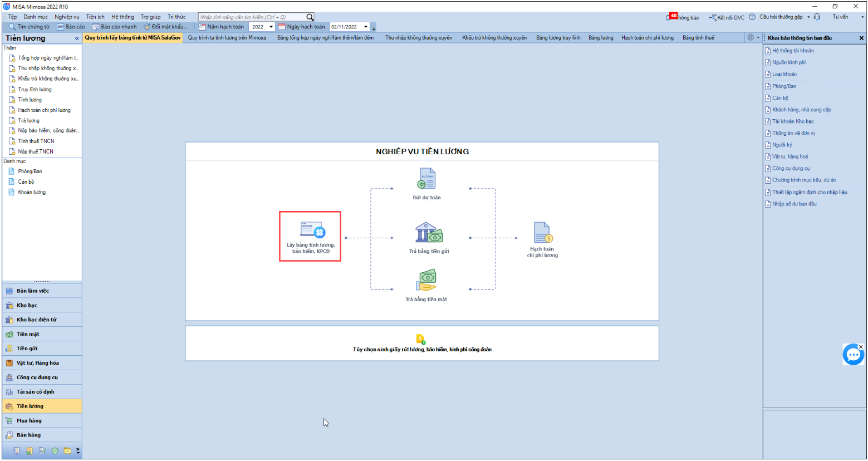Open Thiết lập ngầm định cho nhập liệu link
The height and width of the screenshot is (461, 868).
coord(810,192)
